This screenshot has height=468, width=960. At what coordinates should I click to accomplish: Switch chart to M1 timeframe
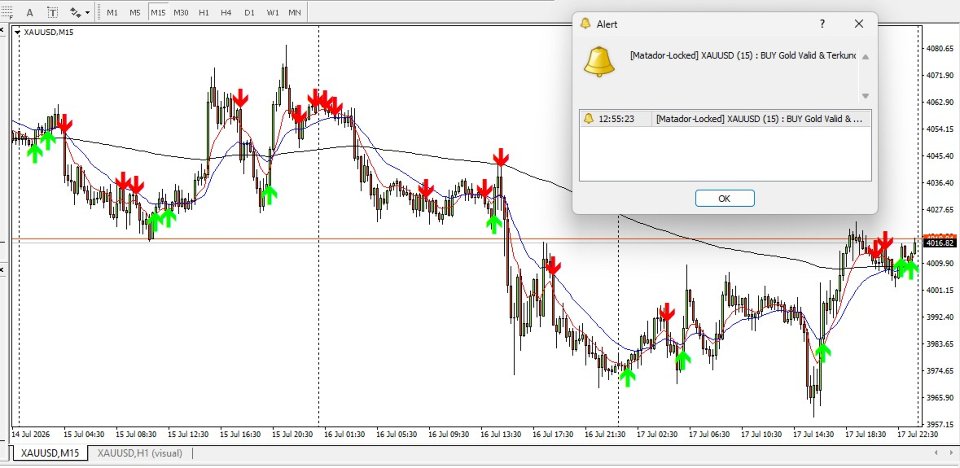tap(112, 12)
